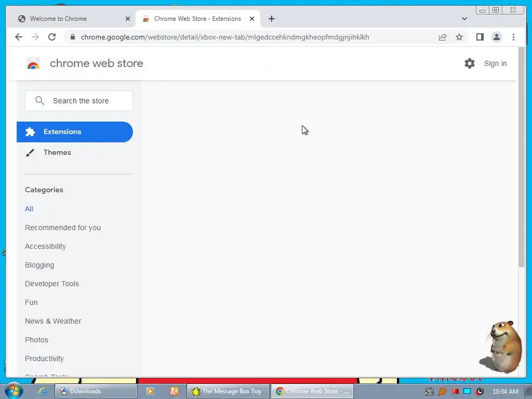This screenshot has width=532, height=399.
Task: Share this page using the share icon
Action: pyautogui.click(x=443, y=37)
